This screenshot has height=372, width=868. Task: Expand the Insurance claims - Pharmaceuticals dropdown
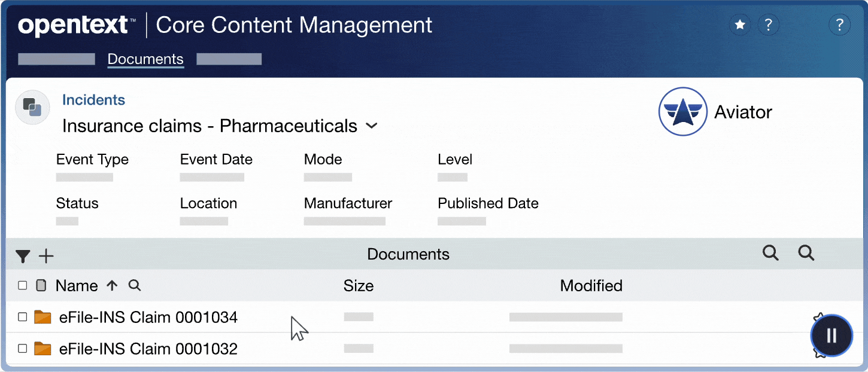[x=371, y=126]
